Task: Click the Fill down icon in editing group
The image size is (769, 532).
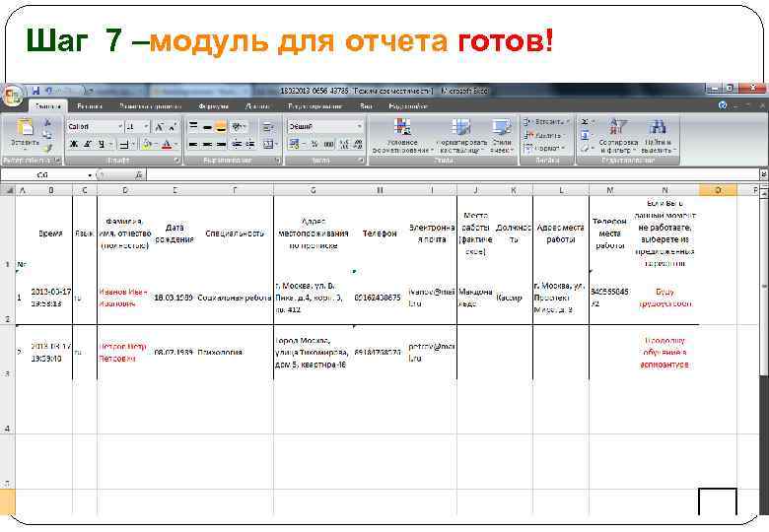Action: coord(586,135)
